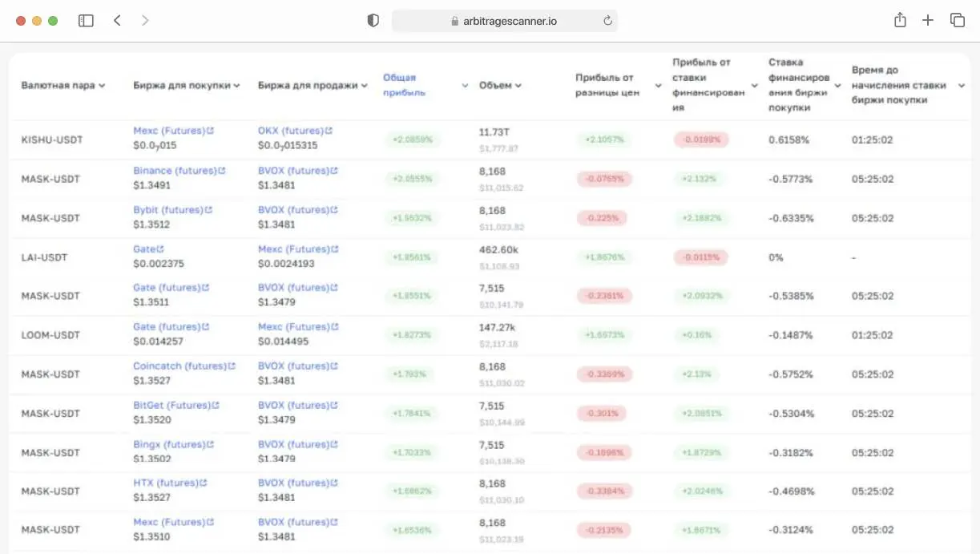980x554 pixels.
Task: Expand the Биржа для продажи column dropdown
Action: coord(365,86)
